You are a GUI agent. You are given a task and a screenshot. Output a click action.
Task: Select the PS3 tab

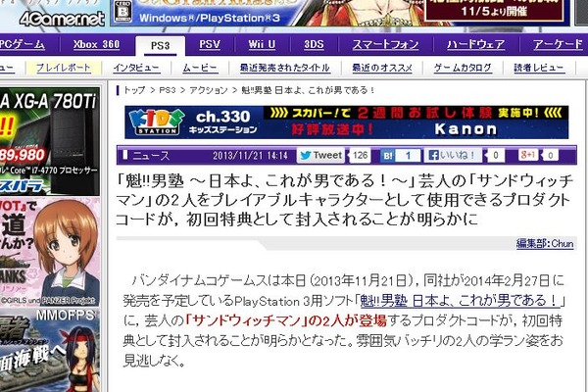[160, 46]
